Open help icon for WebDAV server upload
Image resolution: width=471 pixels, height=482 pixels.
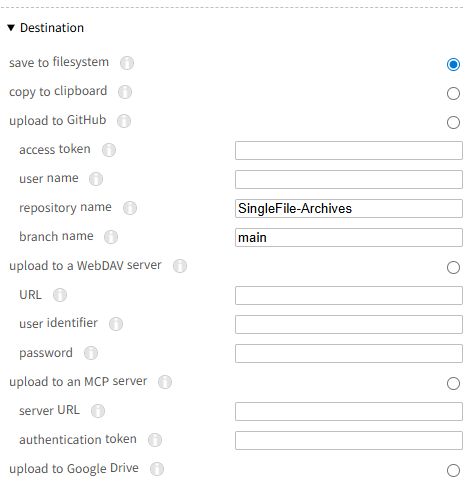click(180, 266)
